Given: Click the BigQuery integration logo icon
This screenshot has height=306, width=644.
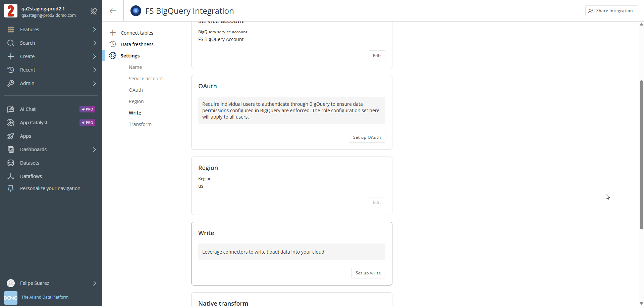Looking at the screenshot, I should pyautogui.click(x=136, y=11).
